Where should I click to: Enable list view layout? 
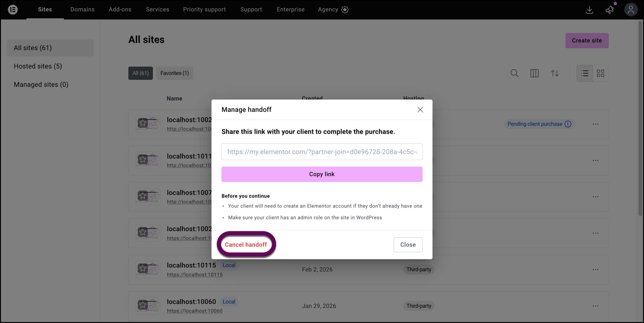(x=585, y=73)
